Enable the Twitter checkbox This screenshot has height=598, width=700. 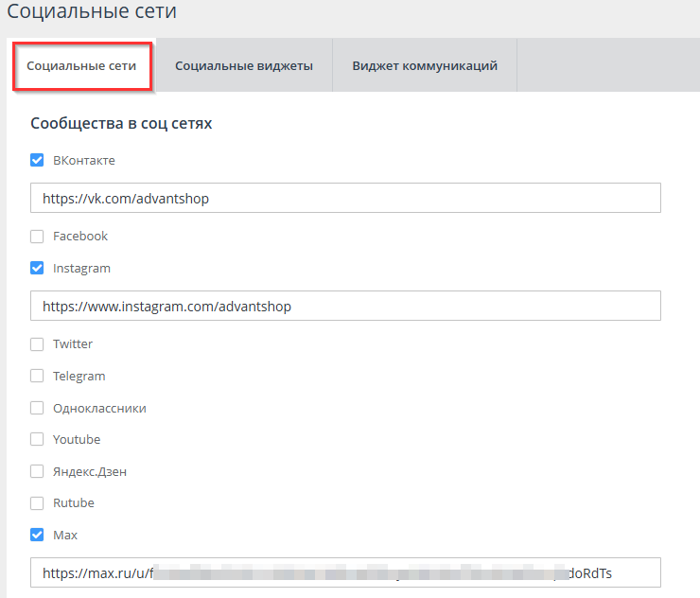coord(37,344)
